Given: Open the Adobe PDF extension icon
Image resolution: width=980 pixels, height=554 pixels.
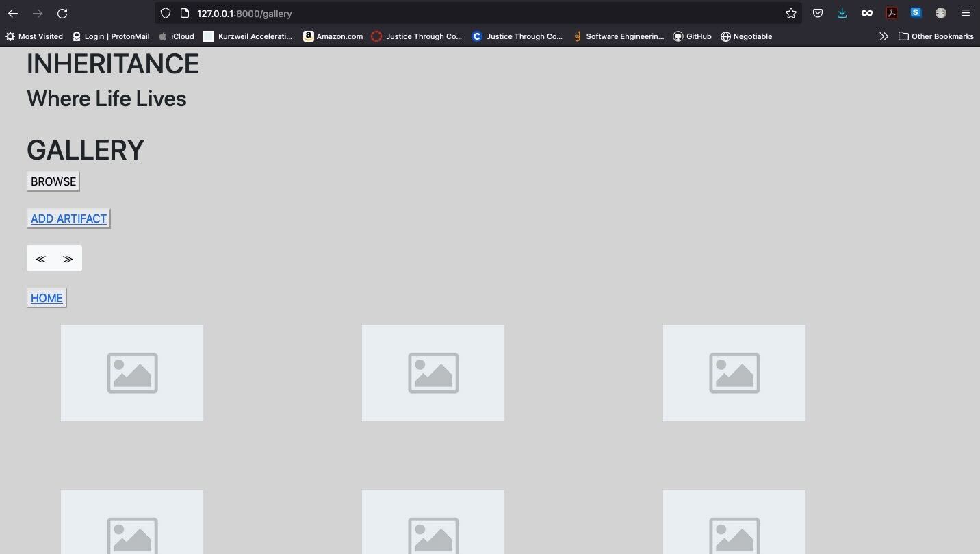Looking at the screenshot, I should pyautogui.click(x=892, y=13).
